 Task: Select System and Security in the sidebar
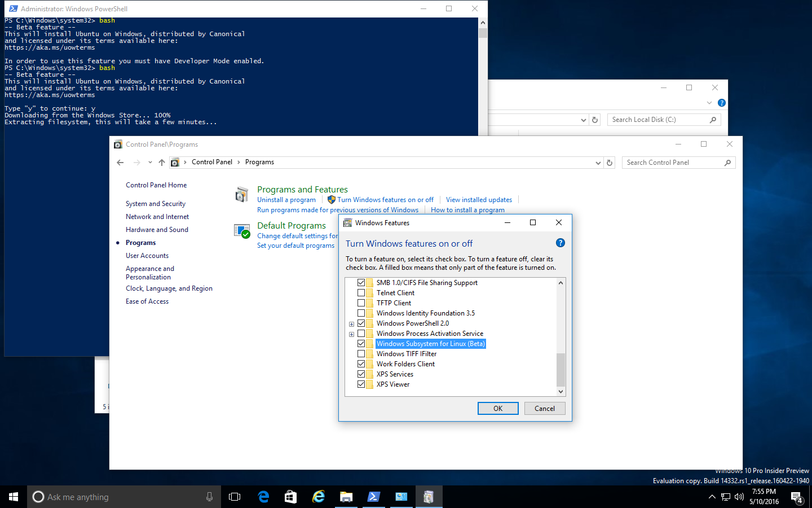coord(156,203)
